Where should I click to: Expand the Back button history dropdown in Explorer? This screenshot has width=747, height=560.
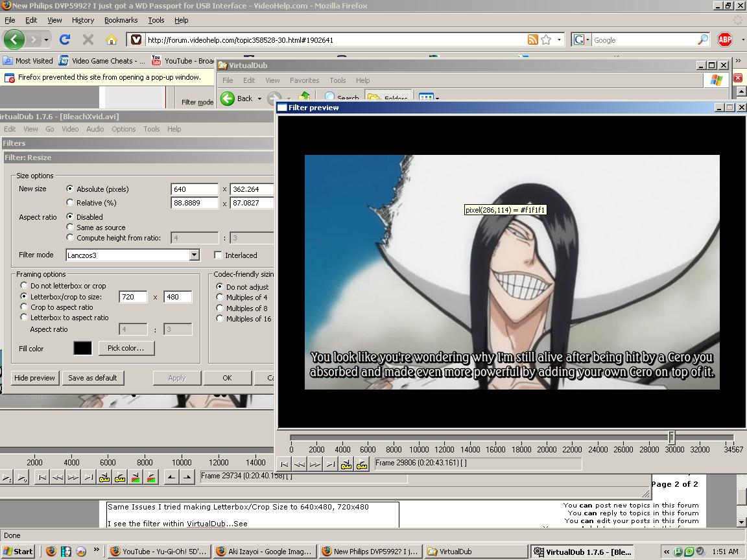pyautogui.click(x=259, y=99)
